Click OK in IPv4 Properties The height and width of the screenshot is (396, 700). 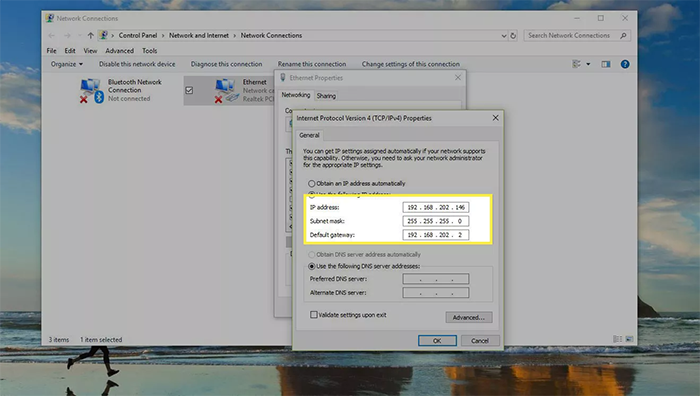point(438,341)
